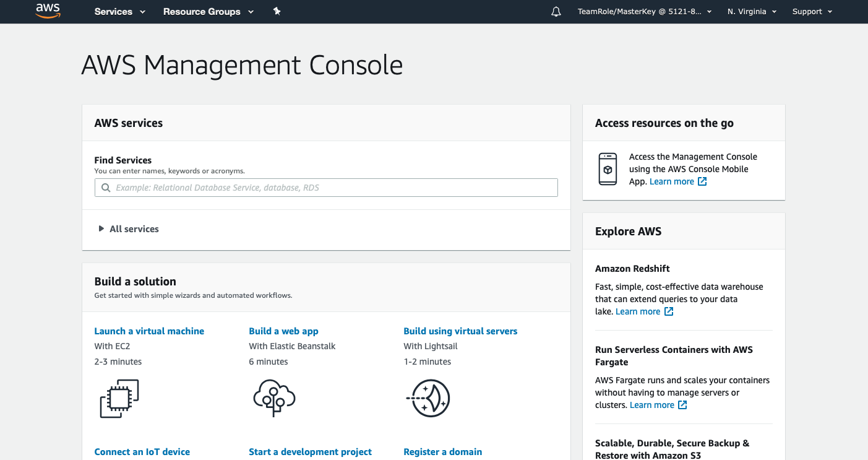The height and width of the screenshot is (460, 868).
Task: Click the Build a web app link
Action: click(283, 331)
